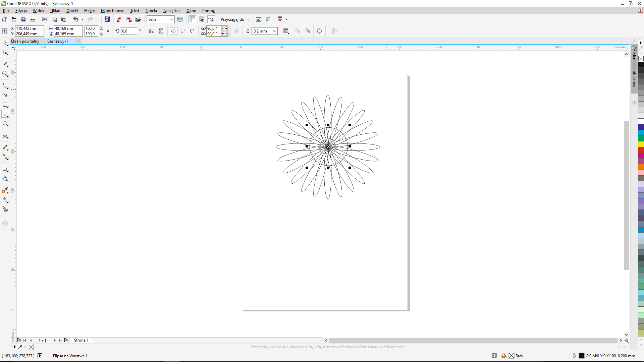Screen dimensions: 644x362
Task: Switch to Ekran powitalny tab
Action: tap(25, 41)
